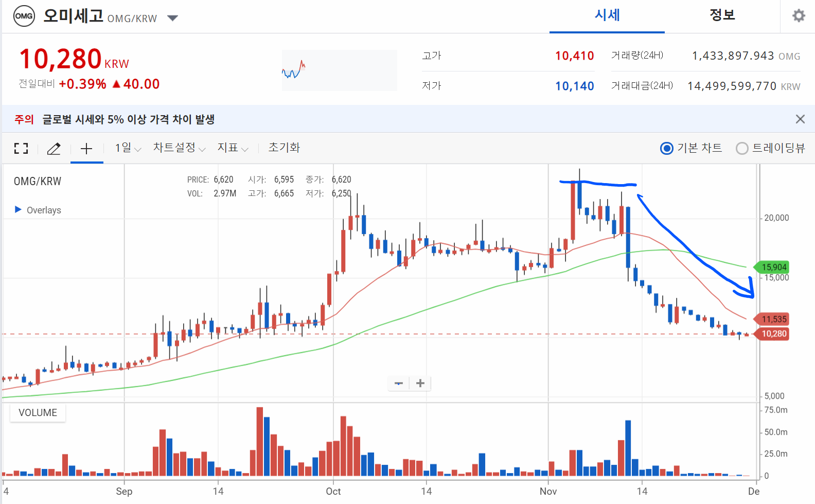The width and height of the screenshot is (815, 504).
Task: Open the 1일 interval dropdown
Action: 128,148
